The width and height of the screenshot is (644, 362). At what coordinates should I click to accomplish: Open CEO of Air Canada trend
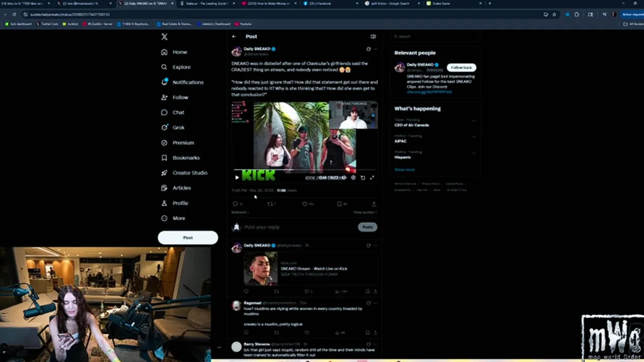(412, 125)
